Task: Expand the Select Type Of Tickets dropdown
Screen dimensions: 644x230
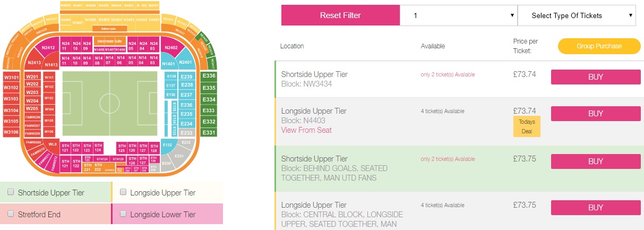Action: [x=576, y=15]
